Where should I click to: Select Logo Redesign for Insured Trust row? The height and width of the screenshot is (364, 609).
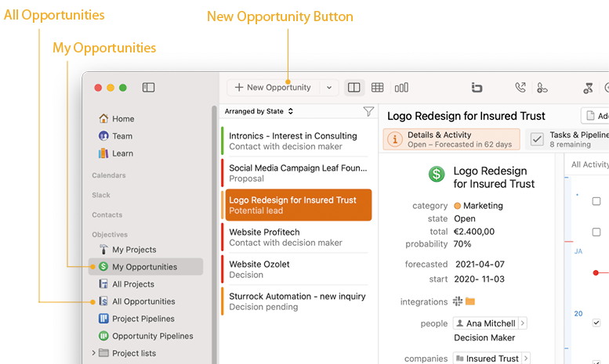(x=299, y=205)
